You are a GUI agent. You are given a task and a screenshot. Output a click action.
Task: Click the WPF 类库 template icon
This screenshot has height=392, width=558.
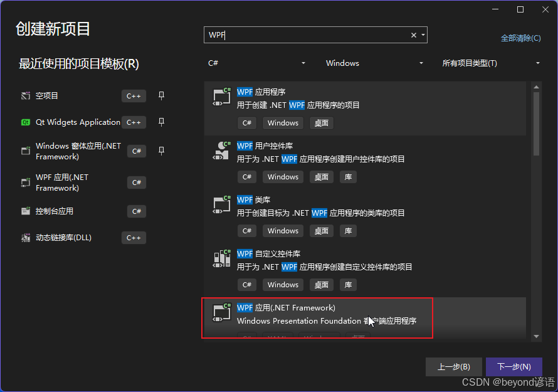coord(222,204)
